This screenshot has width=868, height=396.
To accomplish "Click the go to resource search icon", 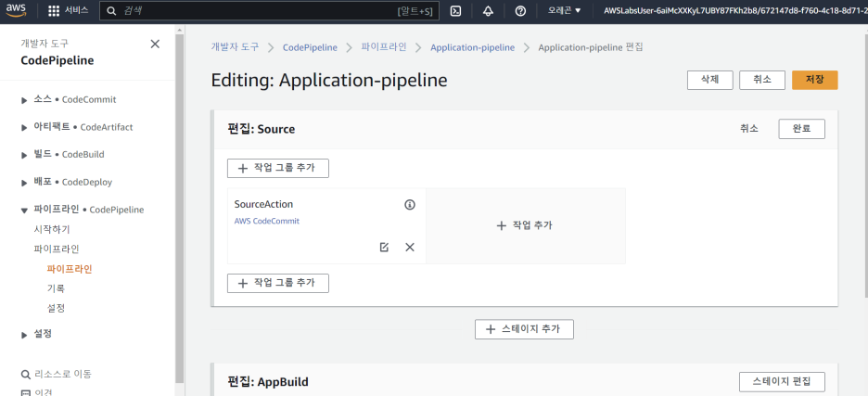I will click(25, 375).
